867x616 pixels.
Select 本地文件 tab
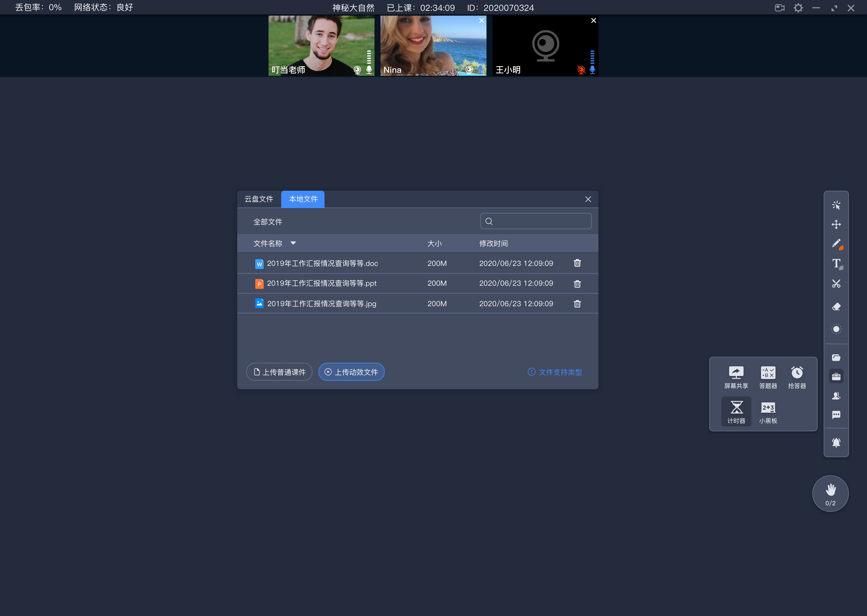303,199
